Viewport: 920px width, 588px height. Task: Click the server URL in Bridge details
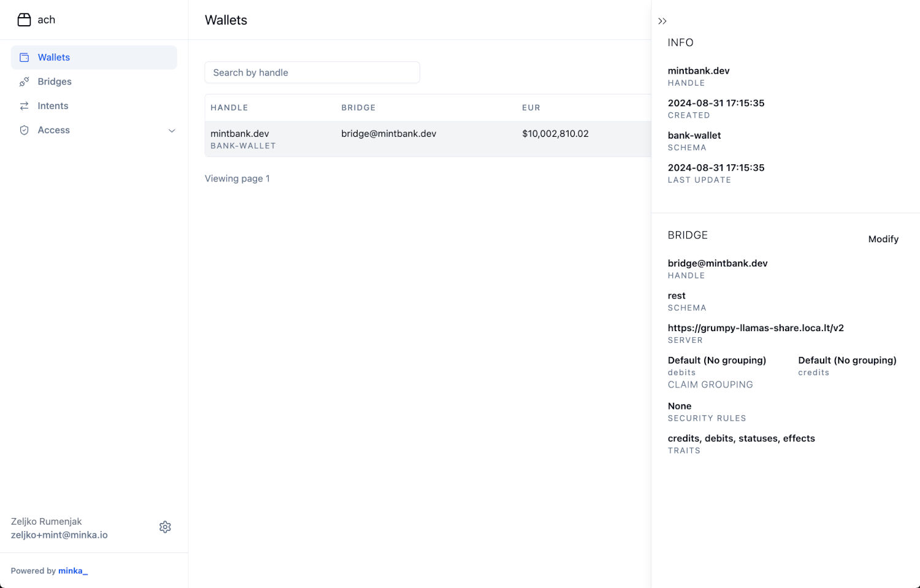[x=756, y=328]
